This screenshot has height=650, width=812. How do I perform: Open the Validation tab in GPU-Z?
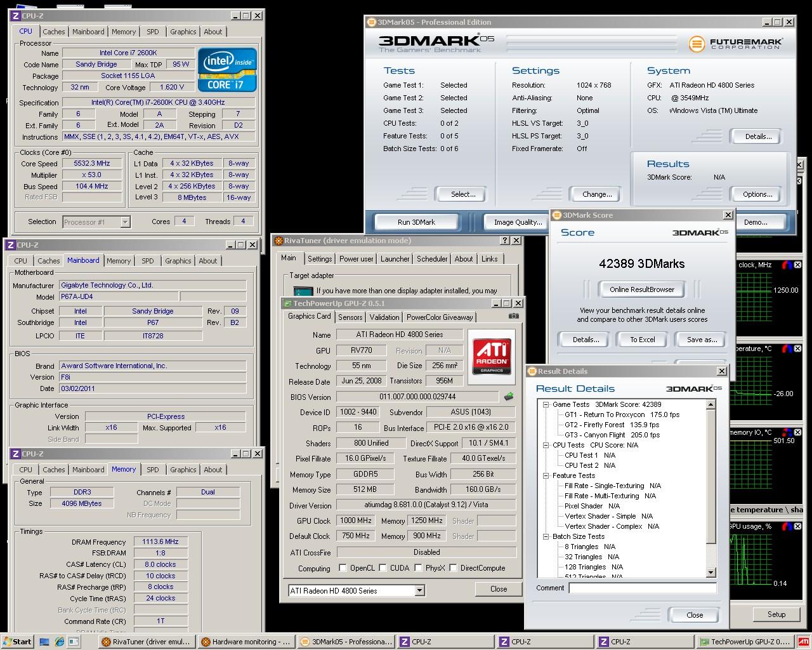pyautogui.click(x=384, y=317)
